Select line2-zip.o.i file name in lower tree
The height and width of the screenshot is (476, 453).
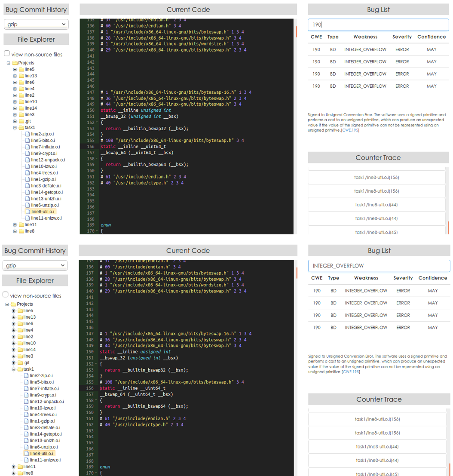[x=41, y=376]
